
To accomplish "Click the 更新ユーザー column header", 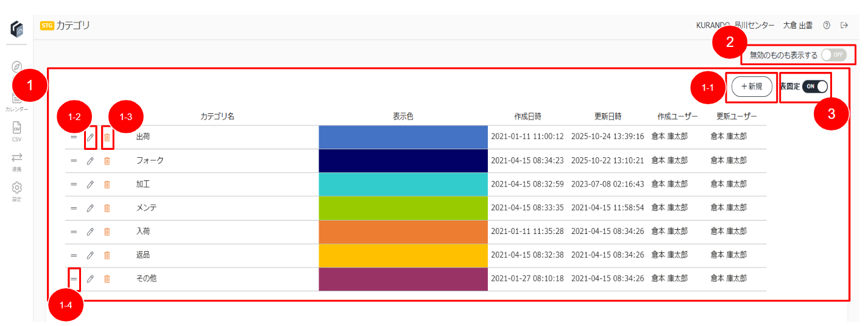I will point(736,116).
